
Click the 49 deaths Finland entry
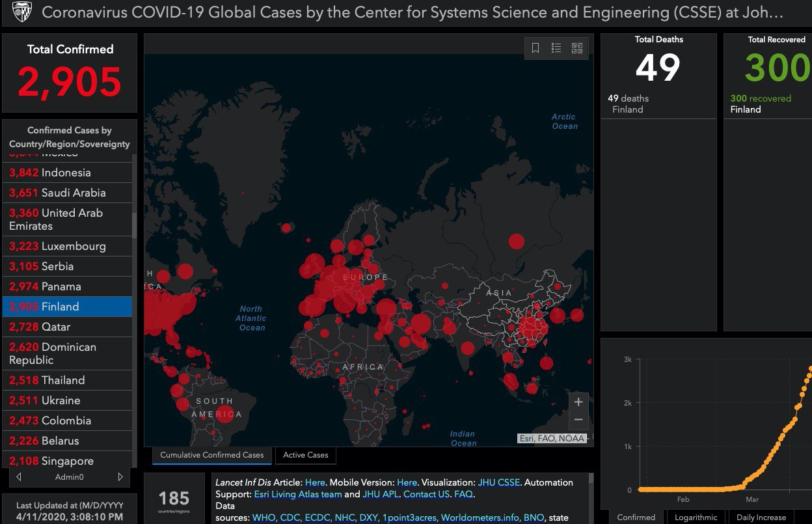(x=658, y=104)
